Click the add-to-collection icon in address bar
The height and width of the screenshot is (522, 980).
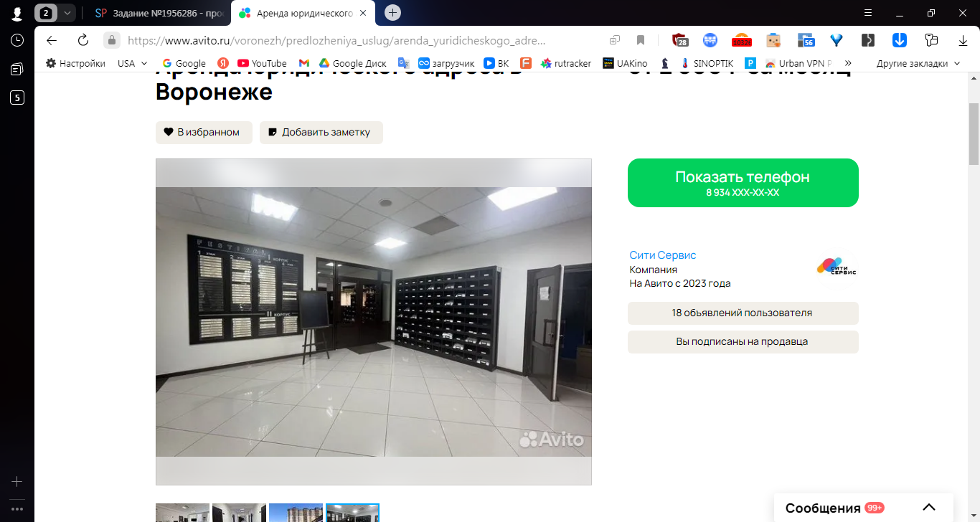(615, 40)
